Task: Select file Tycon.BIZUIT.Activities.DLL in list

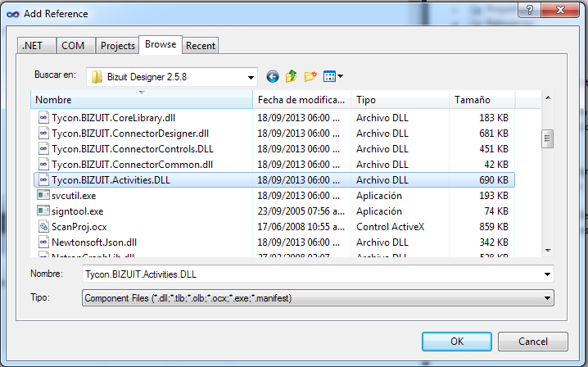Action: coord(111,180)
